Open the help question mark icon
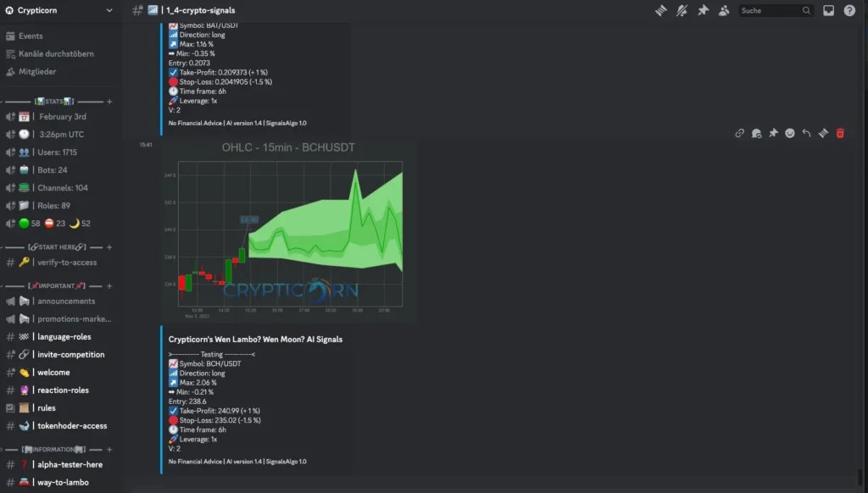The image size is (868, 493). pyautogui.click(x=849, y=10)
